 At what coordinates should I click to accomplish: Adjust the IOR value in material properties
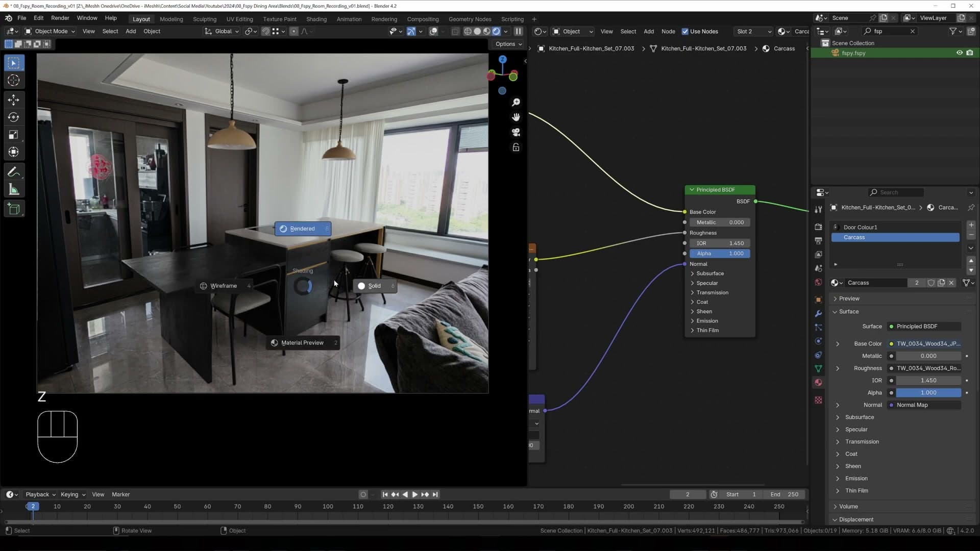click(928, 381)
